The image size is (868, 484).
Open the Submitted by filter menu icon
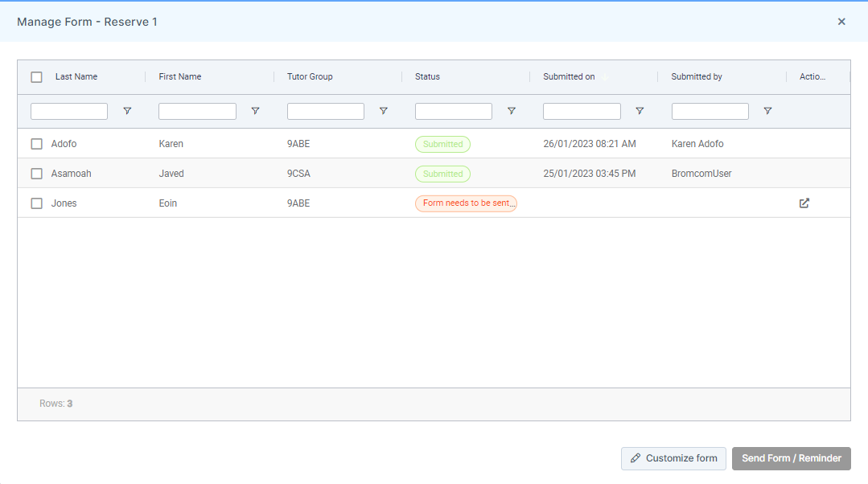[767, 111]
